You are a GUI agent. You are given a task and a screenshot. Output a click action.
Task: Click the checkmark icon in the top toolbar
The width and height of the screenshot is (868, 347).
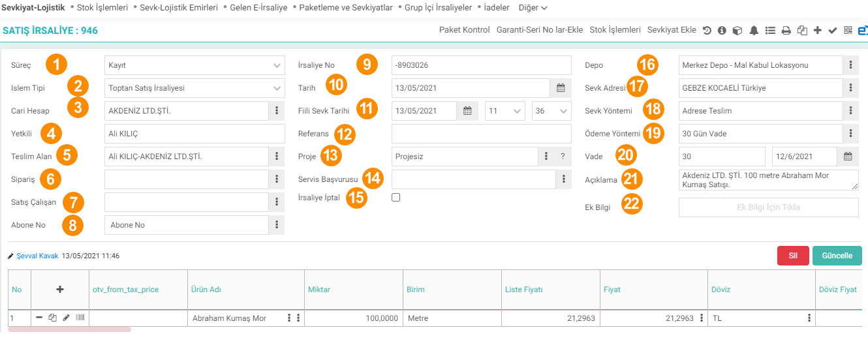pyautogui.click(x=832, y=30)
